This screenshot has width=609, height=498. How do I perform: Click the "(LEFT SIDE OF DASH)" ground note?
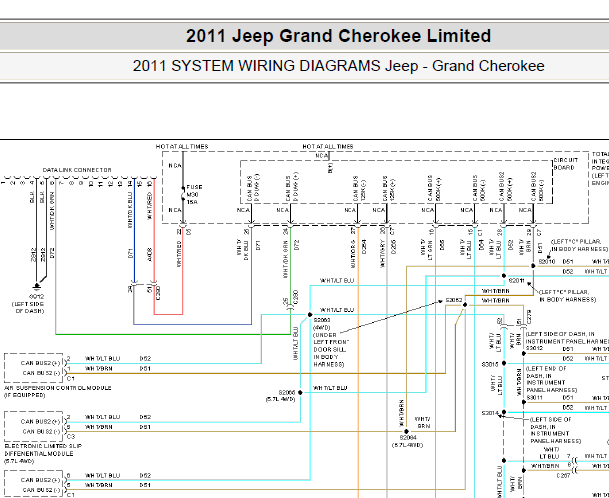tap(28, 307)
